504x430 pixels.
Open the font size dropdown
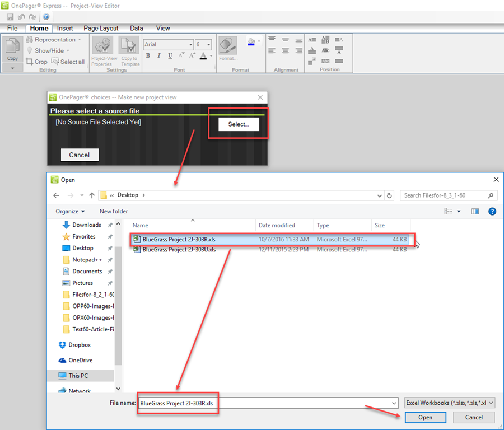pos(208,44)
